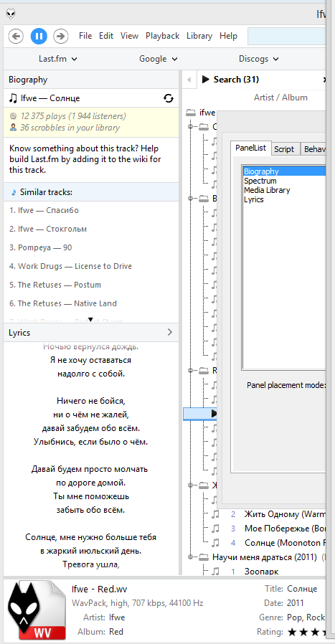The height and width of the screenshot is (644, 335).
Task: Switch to the Script tab
Action: (x=284, y=149)
